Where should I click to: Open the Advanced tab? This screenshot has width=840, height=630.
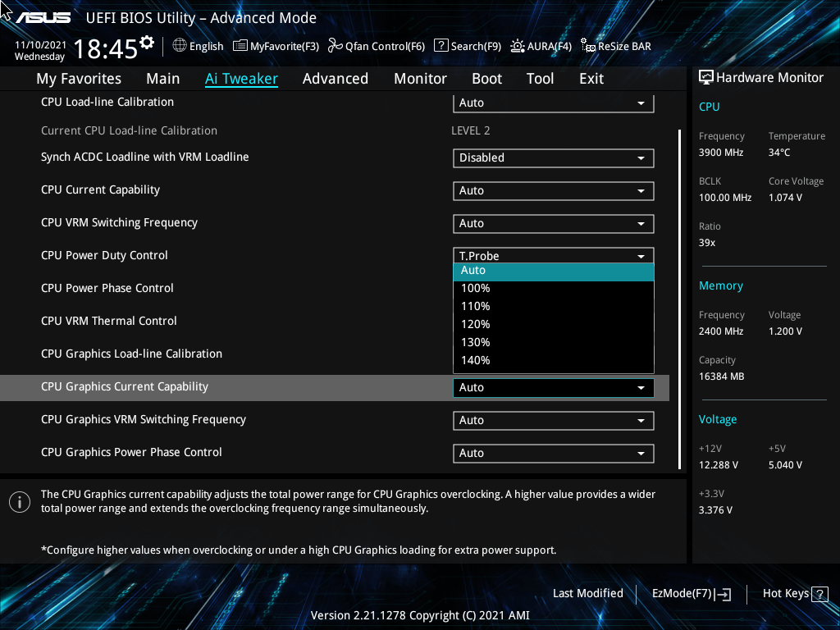[336, 79]
